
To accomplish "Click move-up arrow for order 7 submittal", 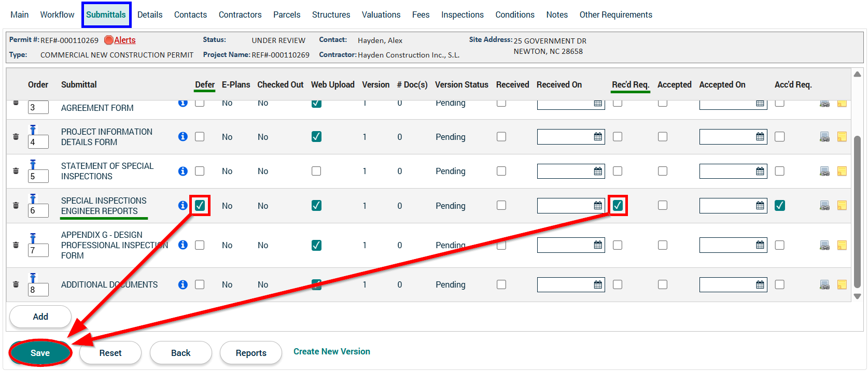I will (x=33, y=238).
